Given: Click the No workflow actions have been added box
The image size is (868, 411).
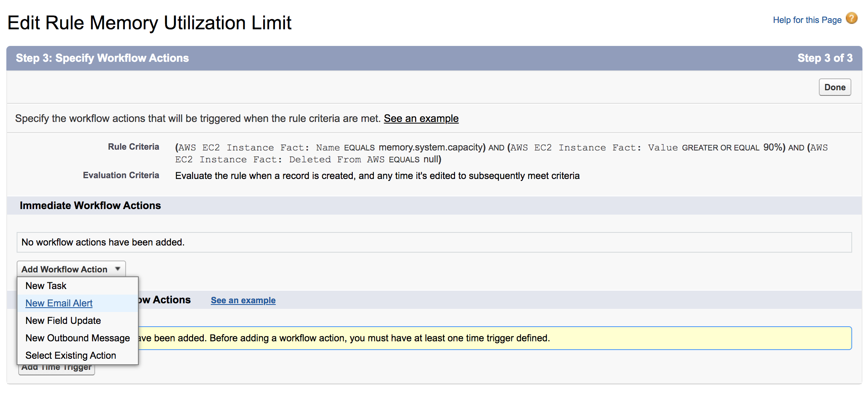Looking at the screenshot, I should pos(434,242).
